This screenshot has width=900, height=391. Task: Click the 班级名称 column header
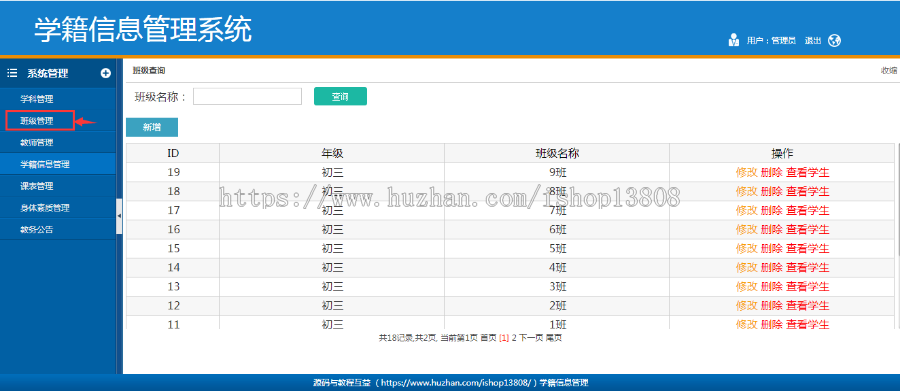pos(557,153)
